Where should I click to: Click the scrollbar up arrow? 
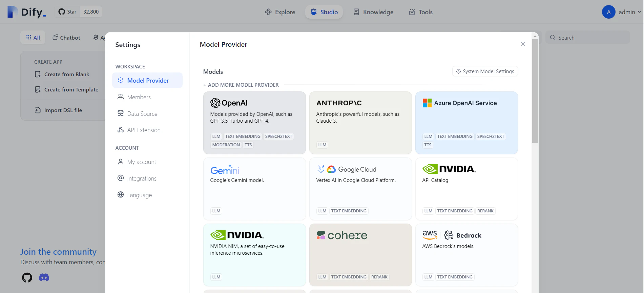(x=535, y=36)
